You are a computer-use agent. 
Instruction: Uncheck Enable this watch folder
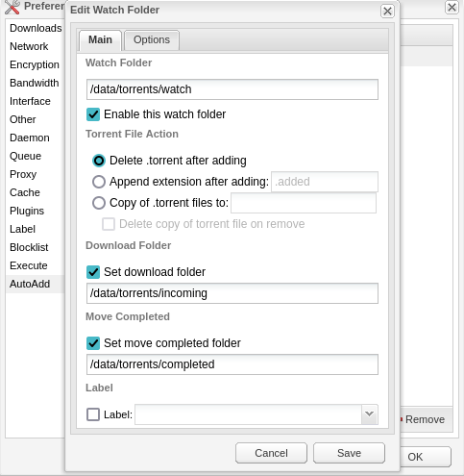click(x=93, y=114)
